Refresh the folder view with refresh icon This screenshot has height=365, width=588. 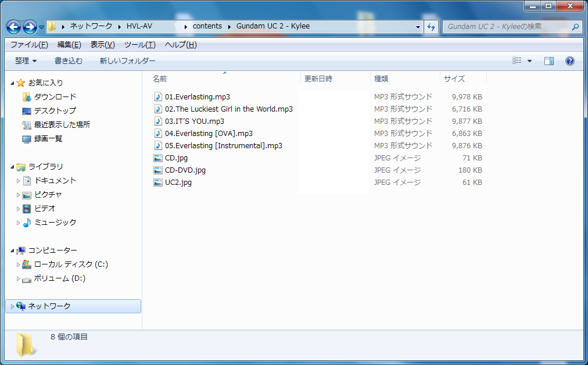tap(431, 27)
